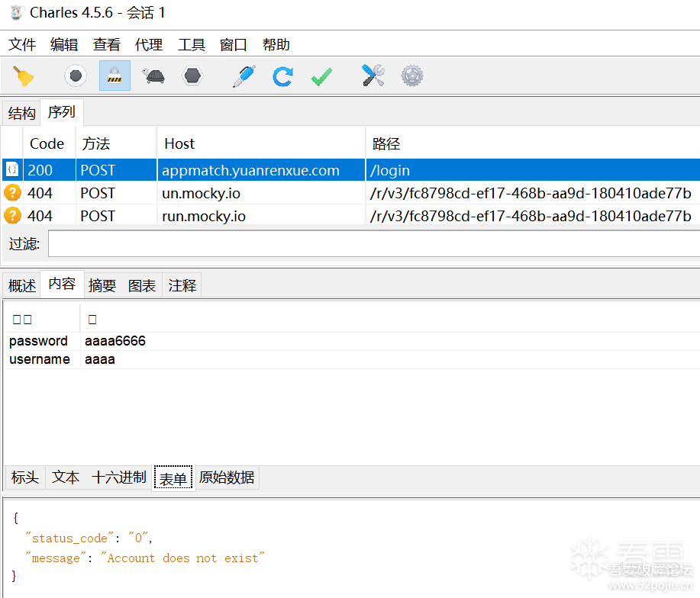Open the 文件 menu
The height and width of the screenshot is (598, 700).
(22, 44)
